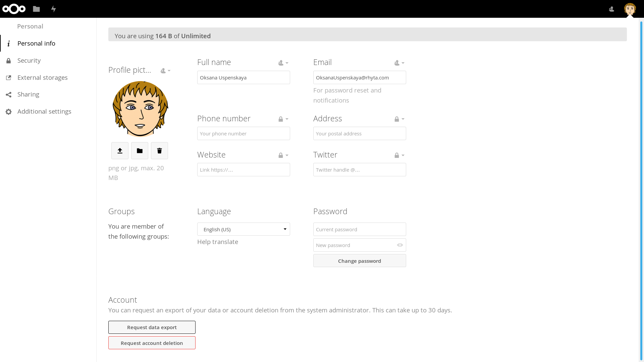Open the Files app folder icon
This screenshot has width=644, height=362.
point(37,9)
